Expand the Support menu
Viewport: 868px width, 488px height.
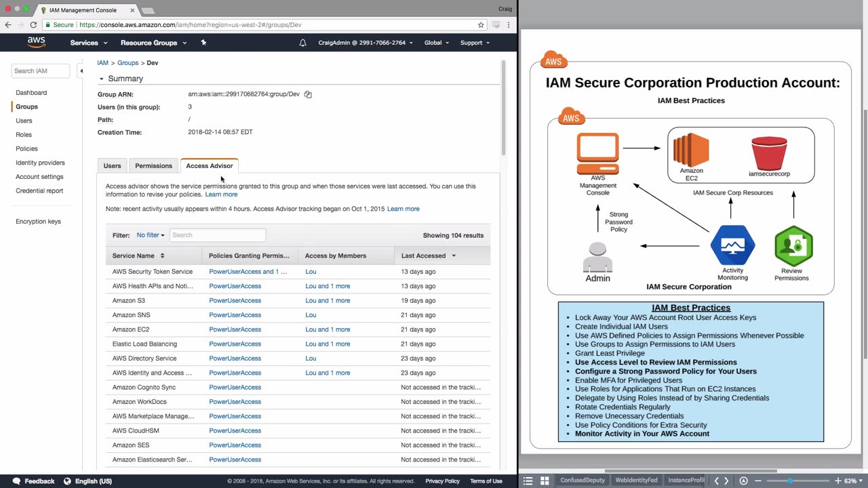pyautogui.click(x=475, y=43)
